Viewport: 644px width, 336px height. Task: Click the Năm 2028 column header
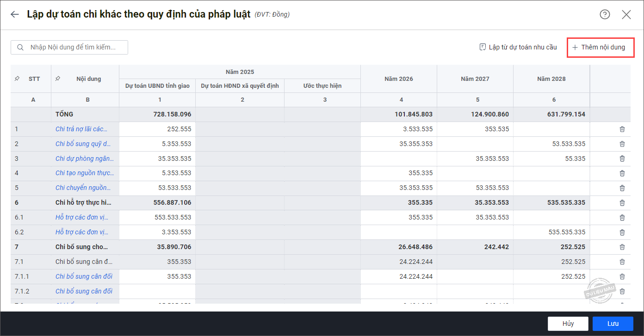tap(551, 79)
